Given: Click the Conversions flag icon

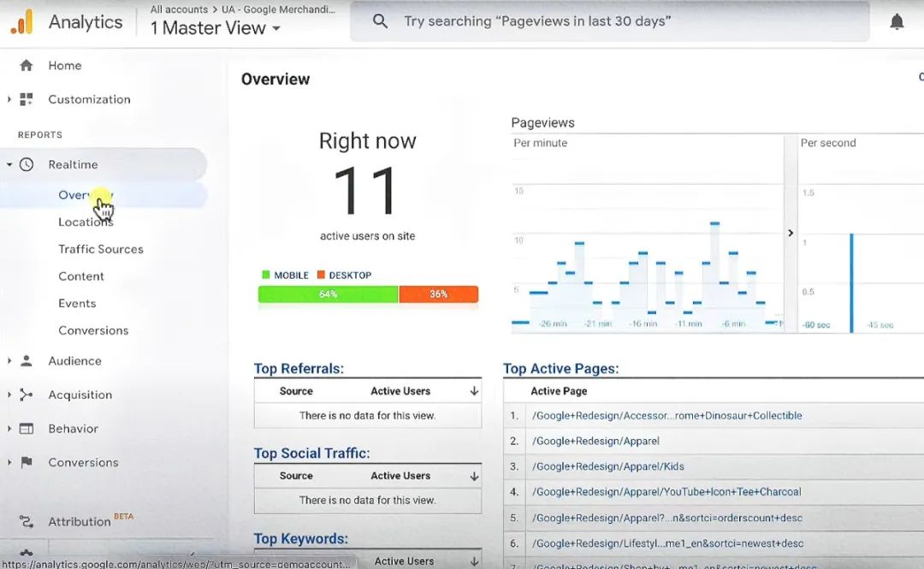Looking at the screenshot, I should click(x=26, y=462).
